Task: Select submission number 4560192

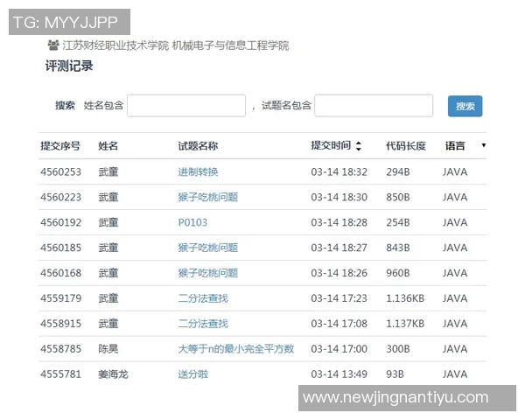Action: 60,222
